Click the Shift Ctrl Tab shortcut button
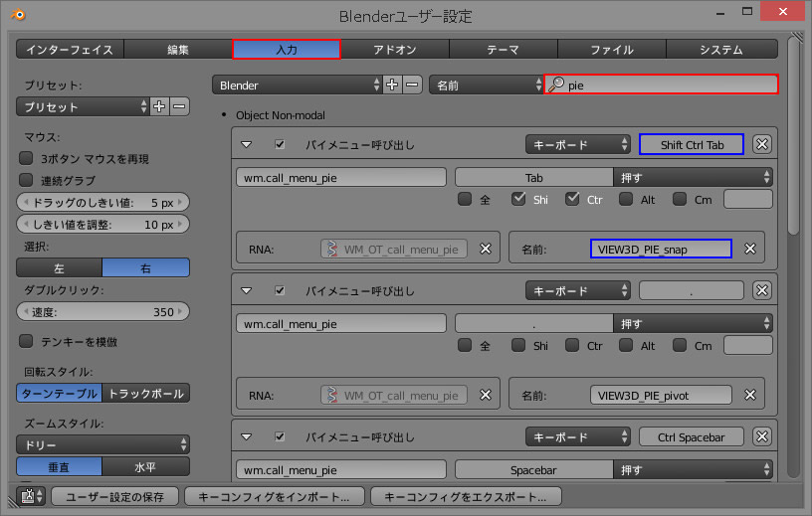The width and height of the screenshot is (812, 516). [x=692, y=144]
